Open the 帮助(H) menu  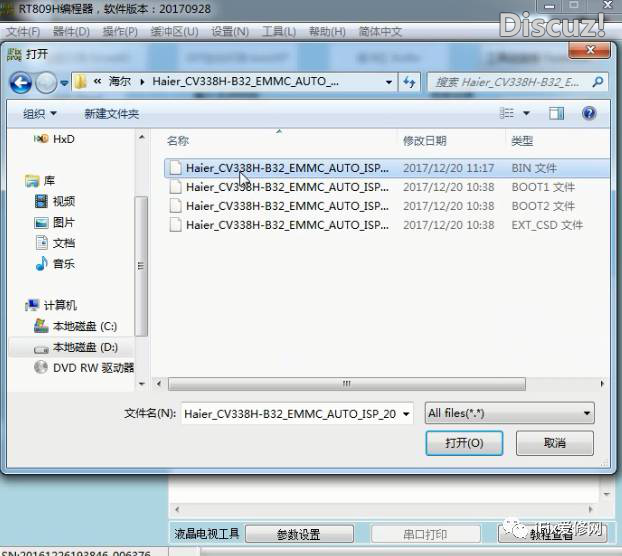click(x=327, y=32)
